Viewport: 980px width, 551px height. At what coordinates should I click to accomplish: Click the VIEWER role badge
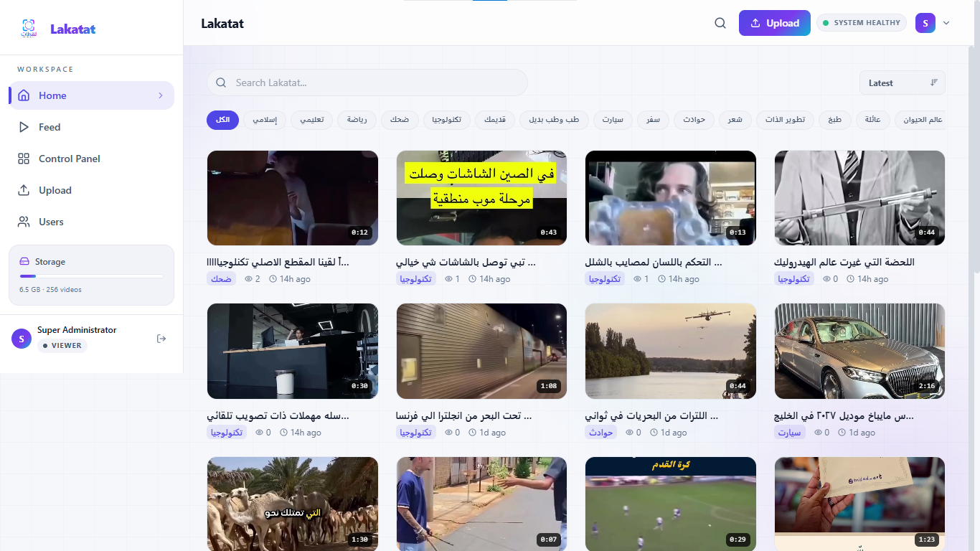62,345
